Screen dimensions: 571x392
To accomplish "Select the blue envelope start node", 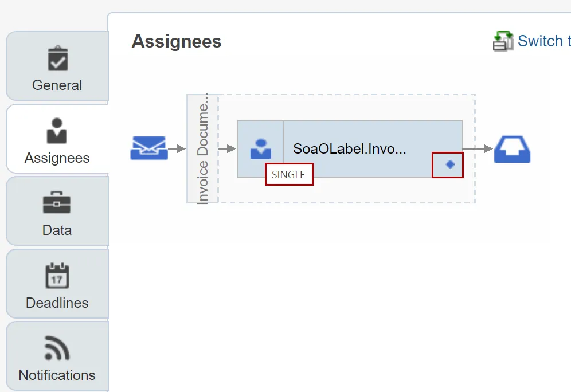I will click(148, 148).
